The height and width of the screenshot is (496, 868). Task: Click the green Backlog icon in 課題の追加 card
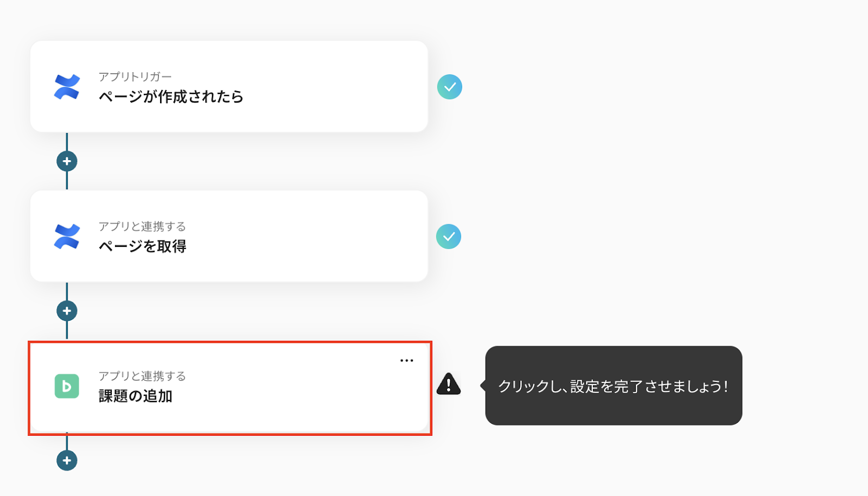[67, 386]
